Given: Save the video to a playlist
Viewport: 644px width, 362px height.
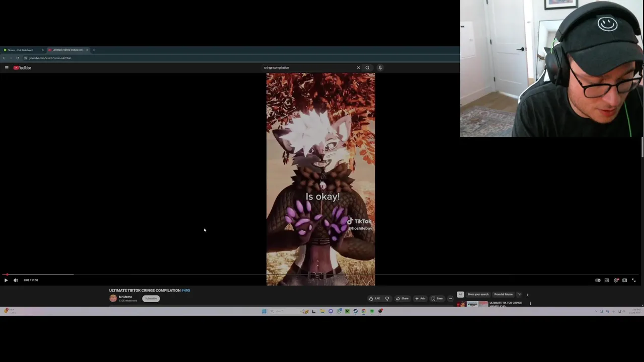Looking at the screenshot, I should tap(437, 298).
